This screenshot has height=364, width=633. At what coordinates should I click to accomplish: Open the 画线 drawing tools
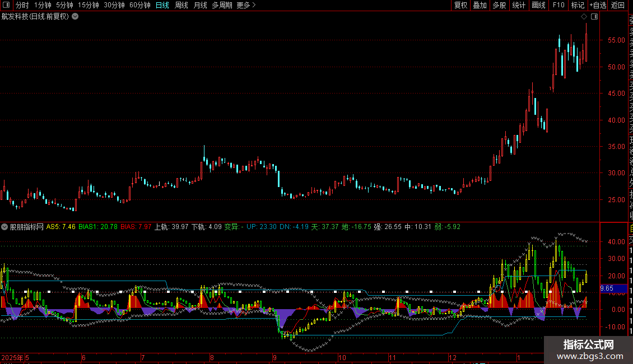click(538, 5)
